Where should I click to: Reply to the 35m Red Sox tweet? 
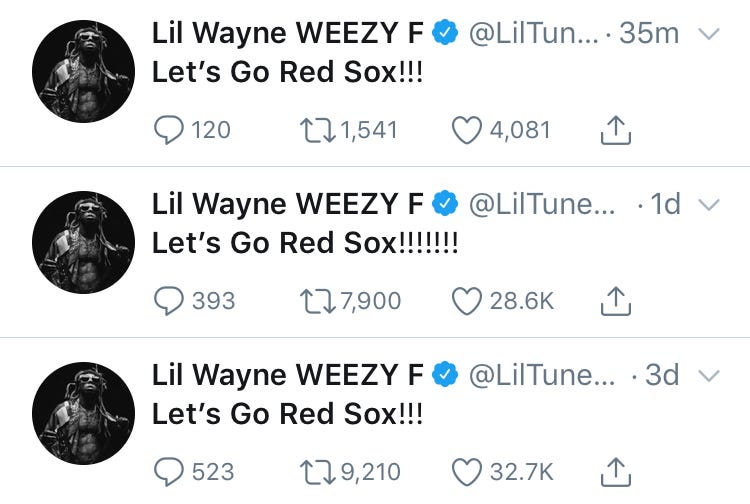168,130
